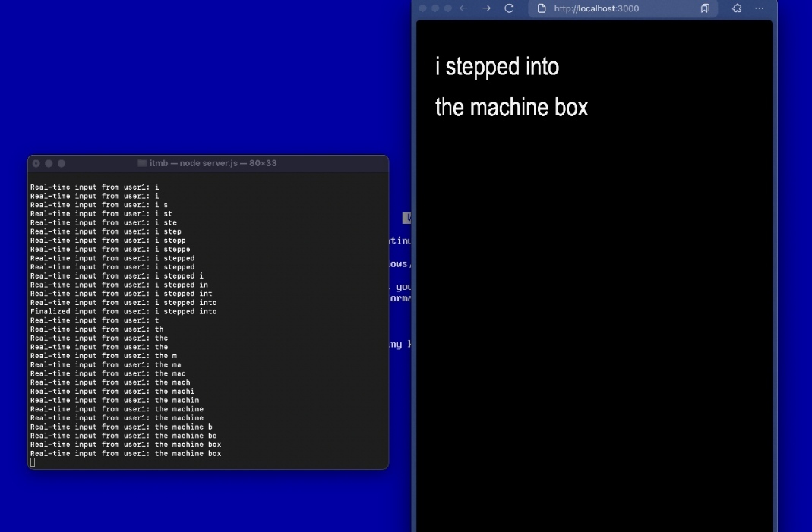Click "the machine box" text on page
This screenshot has height=532, width=812.
coord(511,108)
